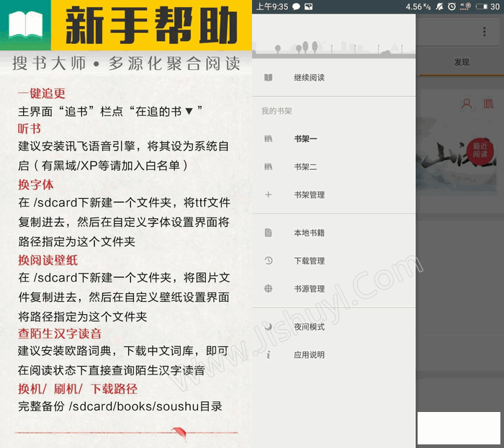Tap the globe icon beside 书源管理
504x448 pixels.
tap(268, 289)
